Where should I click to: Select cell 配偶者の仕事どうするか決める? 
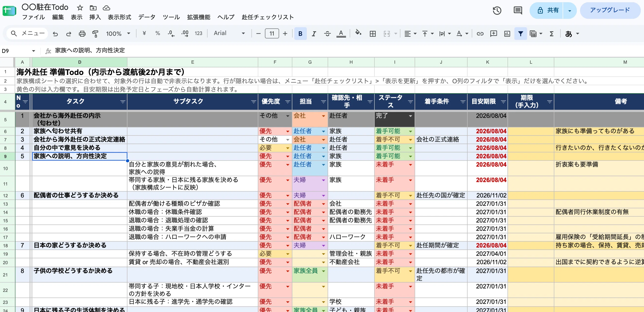pyautogui.click(x=80, y=195)
